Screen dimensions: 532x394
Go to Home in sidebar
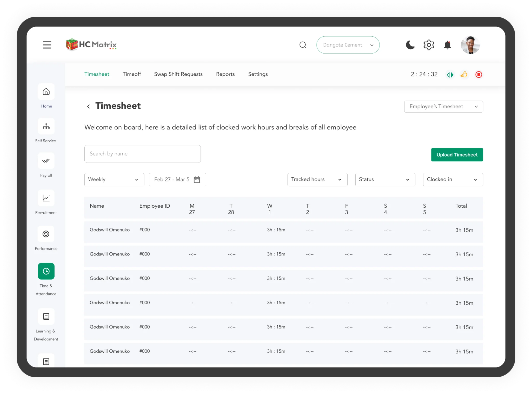[x=46, y=92]
